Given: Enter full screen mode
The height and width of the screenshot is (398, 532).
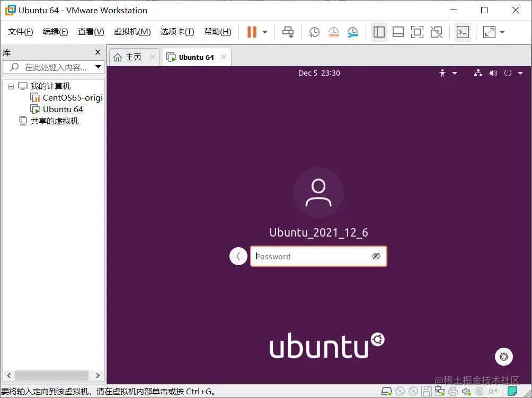Looking at the screenshot, I should click(x=417, y=32).
